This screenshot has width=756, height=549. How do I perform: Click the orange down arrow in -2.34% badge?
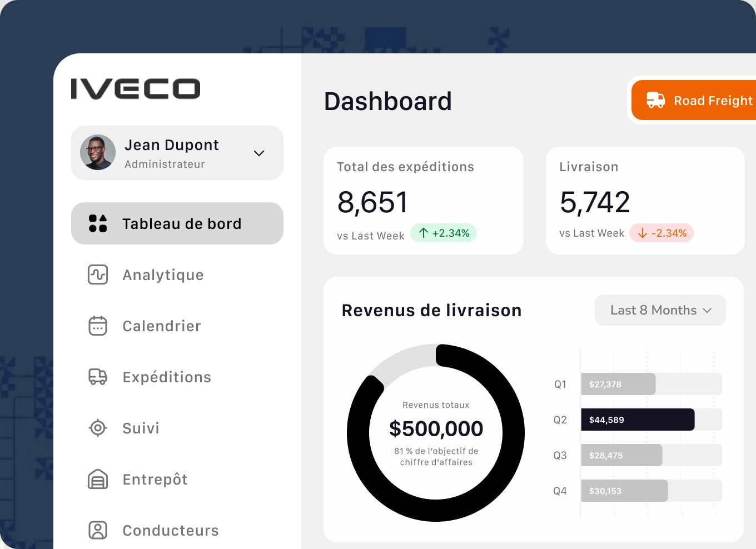click(643, 233)
